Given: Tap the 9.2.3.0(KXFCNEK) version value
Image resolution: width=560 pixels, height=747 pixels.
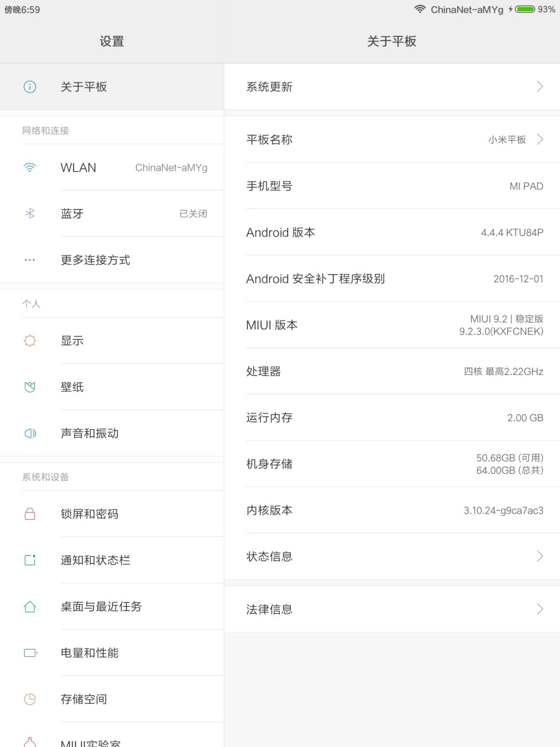Looking at the screenshot, I should pyautogui.click(x=501, y=331).
